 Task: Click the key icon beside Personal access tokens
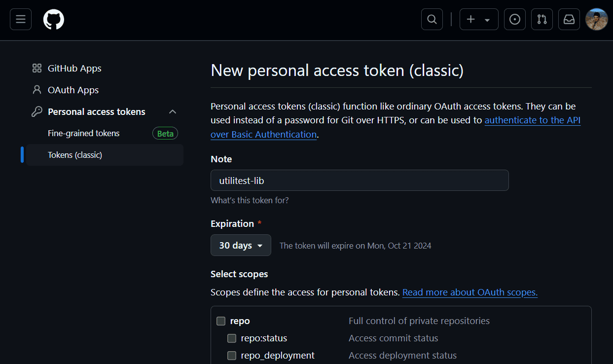point(37,112)
